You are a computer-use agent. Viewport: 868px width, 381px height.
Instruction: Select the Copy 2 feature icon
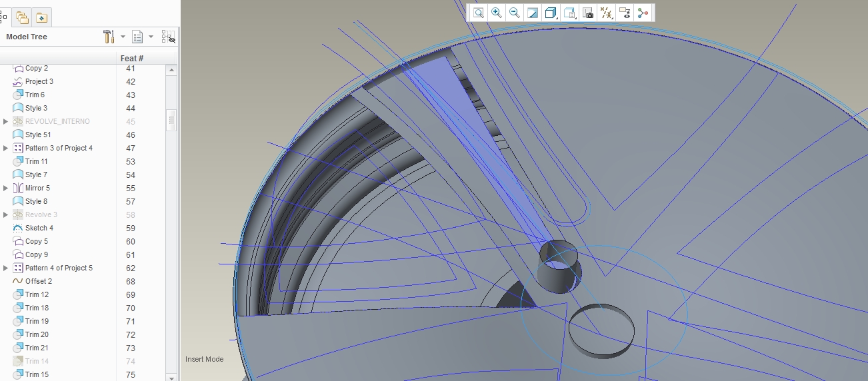click(18, 68)
